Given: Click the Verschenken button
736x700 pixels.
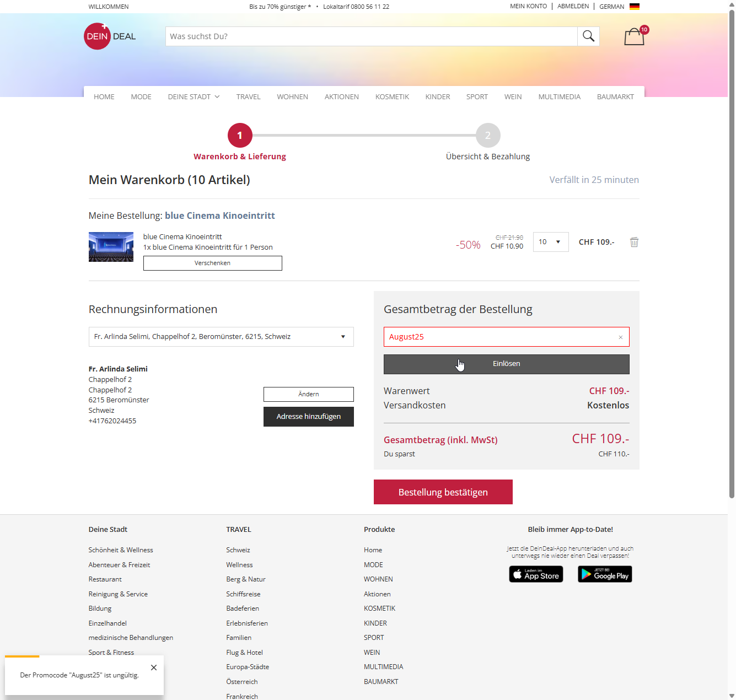Looking at the screenshot, I should tap(213, 263).
